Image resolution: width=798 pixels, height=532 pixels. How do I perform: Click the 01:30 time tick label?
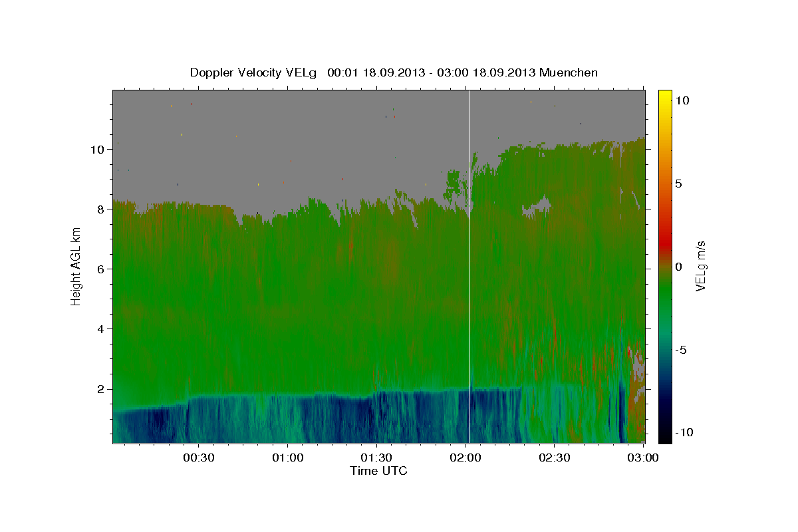[x=377, y=458]
